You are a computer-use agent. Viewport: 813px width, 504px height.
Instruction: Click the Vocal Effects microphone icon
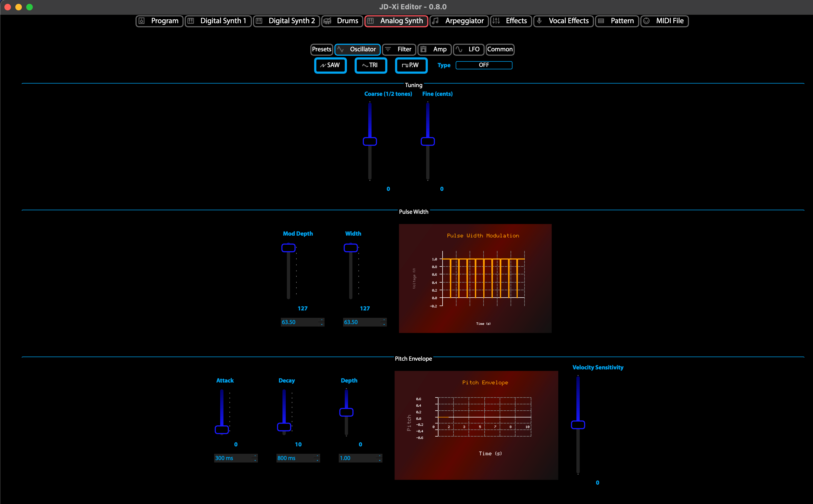[539, 21]
